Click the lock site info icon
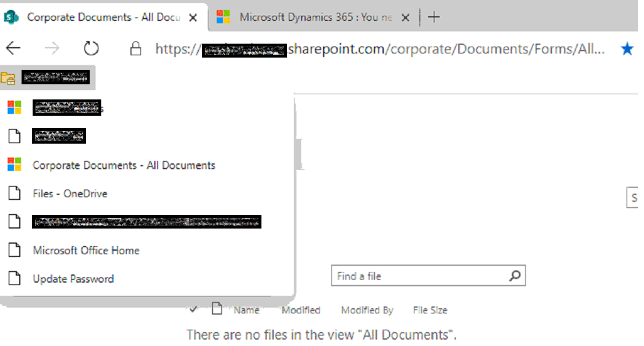644x346 pixels. [x=136, y=48]
